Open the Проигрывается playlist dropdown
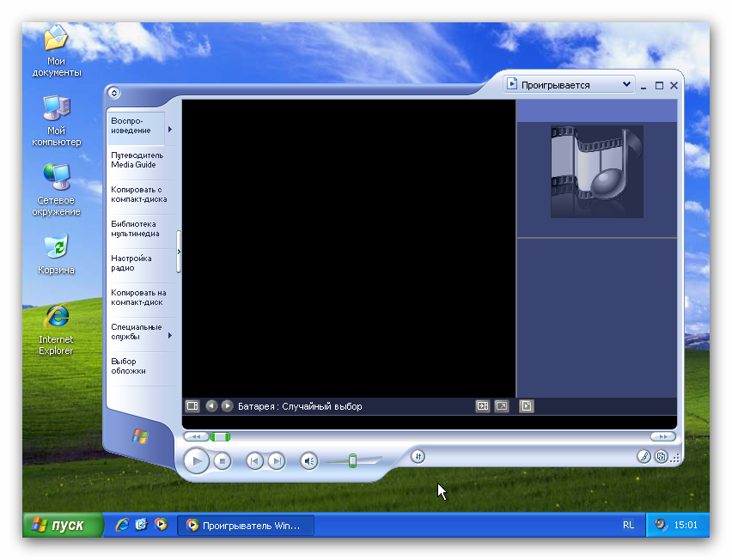Viewport: 732px width, 560px height. pos(625,85)
